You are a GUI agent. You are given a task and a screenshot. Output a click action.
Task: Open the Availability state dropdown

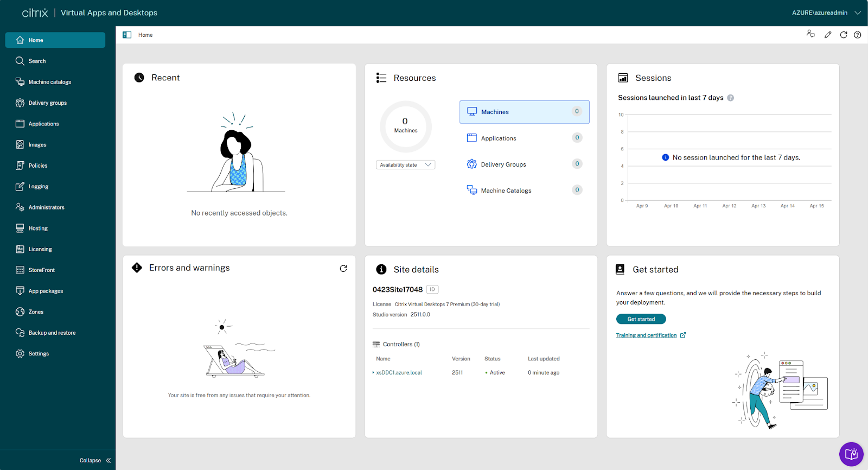(405, 165)
